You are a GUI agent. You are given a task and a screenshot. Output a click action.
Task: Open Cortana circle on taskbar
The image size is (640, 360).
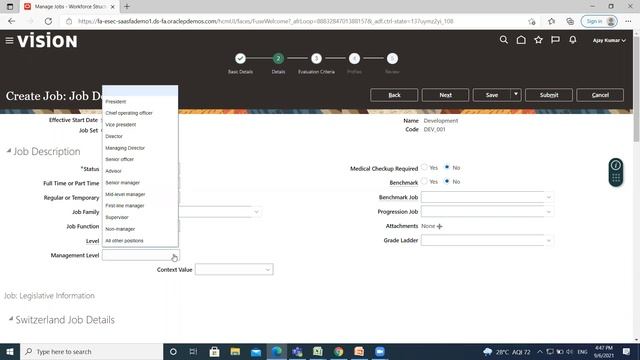pos(173,351)
